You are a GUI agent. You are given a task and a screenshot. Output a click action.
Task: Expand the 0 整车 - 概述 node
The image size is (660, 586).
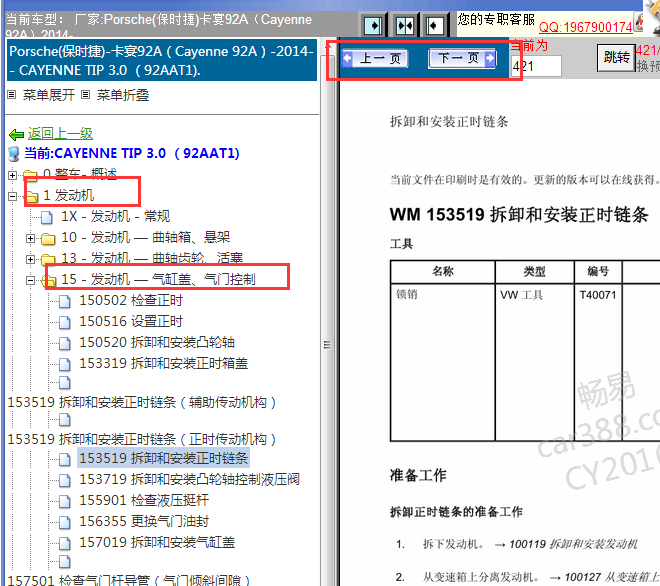[x=13, y=175]
